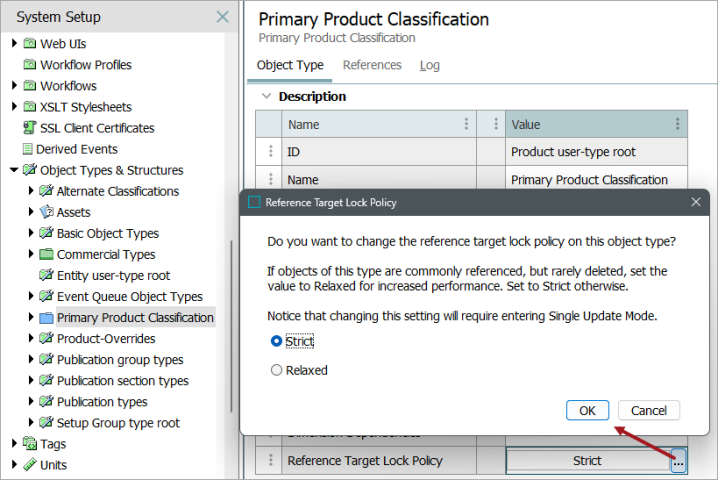The width and height of the screenshot is (718, 480).
Task: Expand the Workflows tree node
Action: [14, 86]
